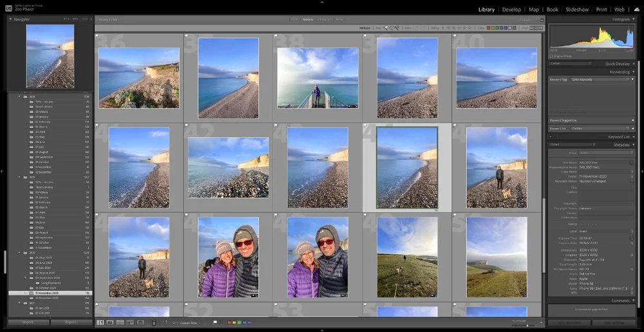Click the plus icon on Keyword List
The height and width of the screenshot is (332, 644).
[x=551, y=136]
